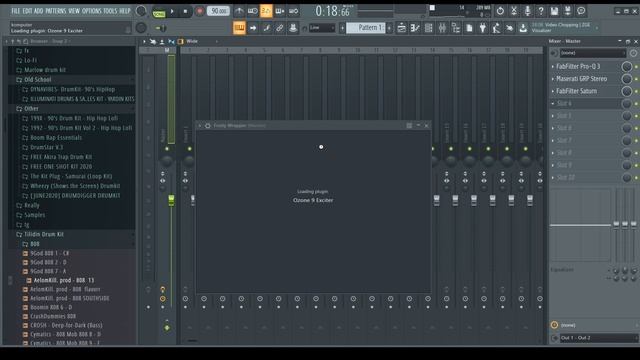Toggle Slot 6 enable light

click(x=636, y=128)
